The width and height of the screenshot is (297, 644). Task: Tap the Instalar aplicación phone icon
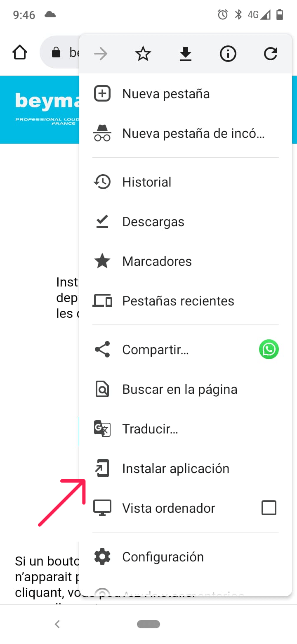(102, 469)
